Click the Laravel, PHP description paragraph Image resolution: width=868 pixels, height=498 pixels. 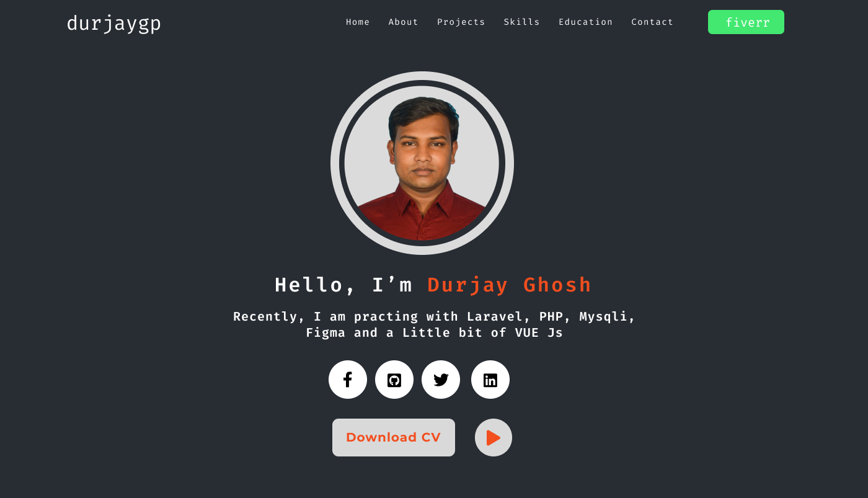(x=435, y=324)
